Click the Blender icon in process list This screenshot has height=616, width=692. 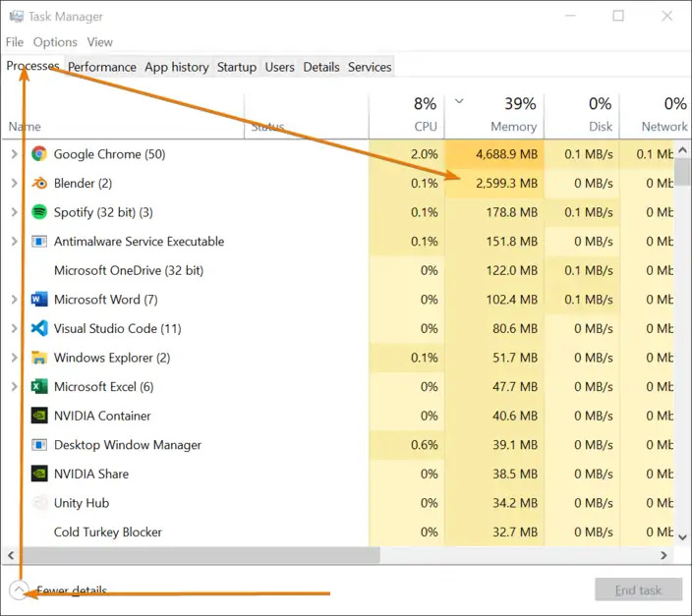tap(39, 184)
